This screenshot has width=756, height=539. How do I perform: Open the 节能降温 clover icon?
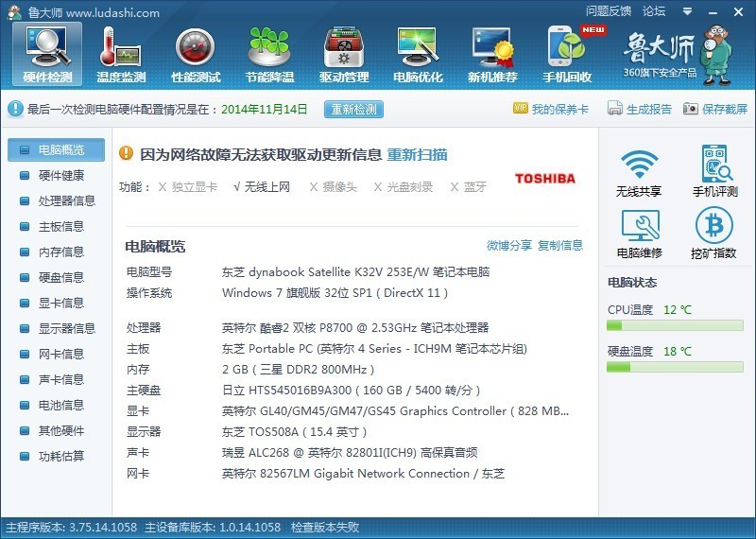click(x=269, y=55)
